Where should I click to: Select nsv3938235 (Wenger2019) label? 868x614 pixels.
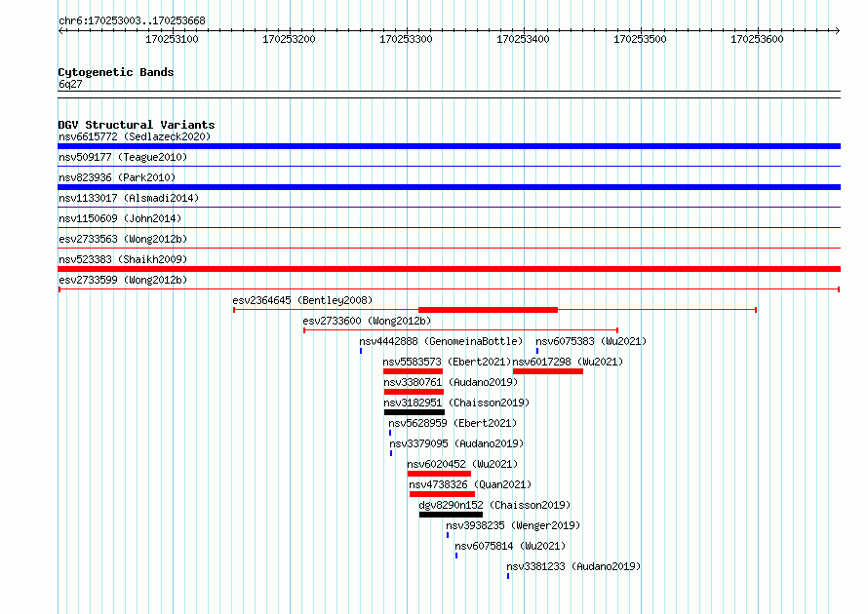pos(513,525)
